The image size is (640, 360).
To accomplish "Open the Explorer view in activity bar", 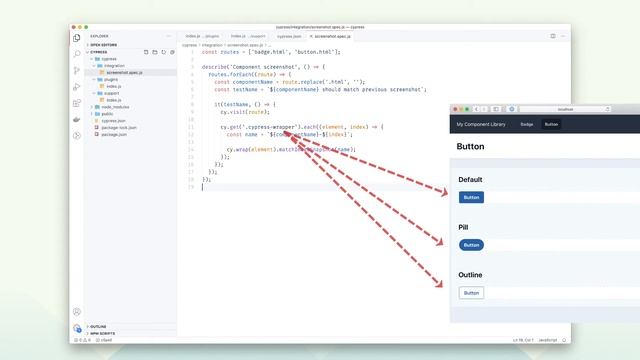I will (x=77, y=38).
